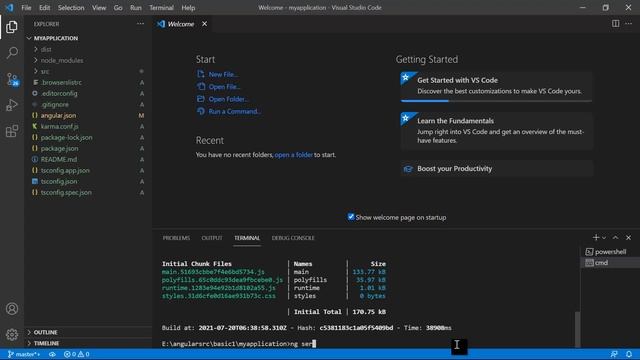Image resolution: width=640 pixels, height=360 pixels.
Task: Open Learn the Fundamentals card
Action: 496,131
